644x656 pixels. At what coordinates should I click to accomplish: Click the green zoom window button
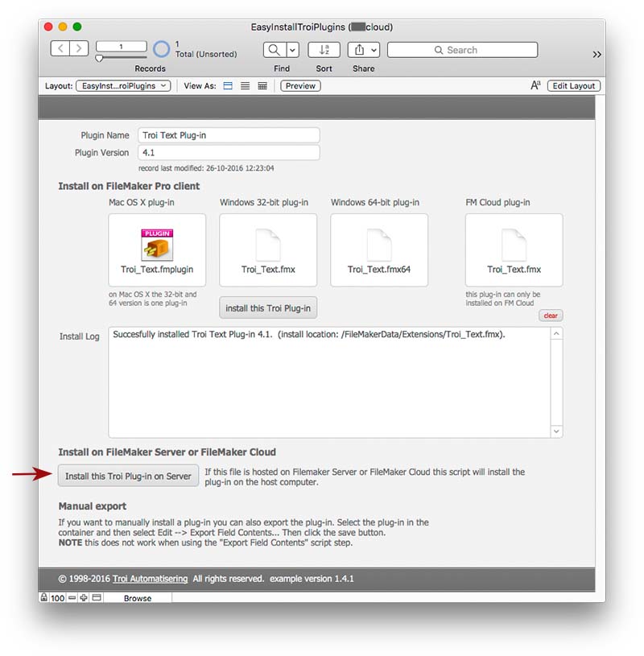(77, 27)
